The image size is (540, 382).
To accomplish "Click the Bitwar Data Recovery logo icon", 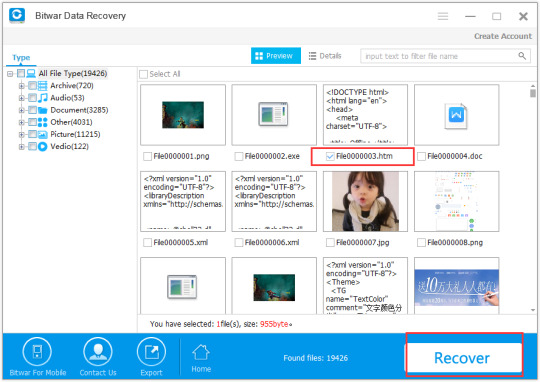I will (17, 15).
